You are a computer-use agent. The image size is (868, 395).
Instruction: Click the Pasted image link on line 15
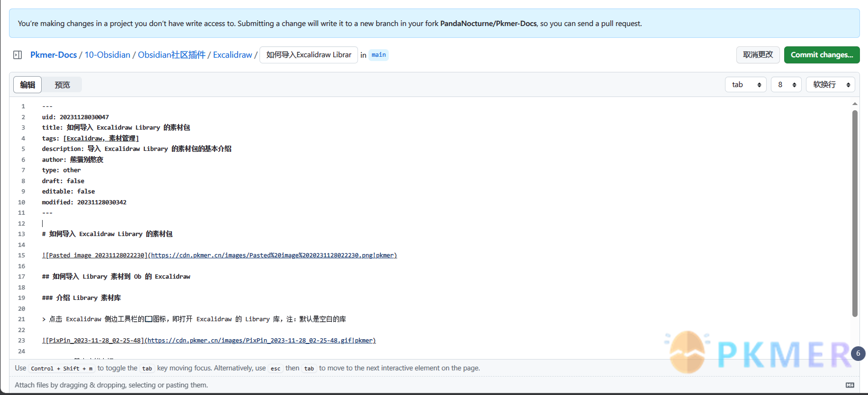219,255
